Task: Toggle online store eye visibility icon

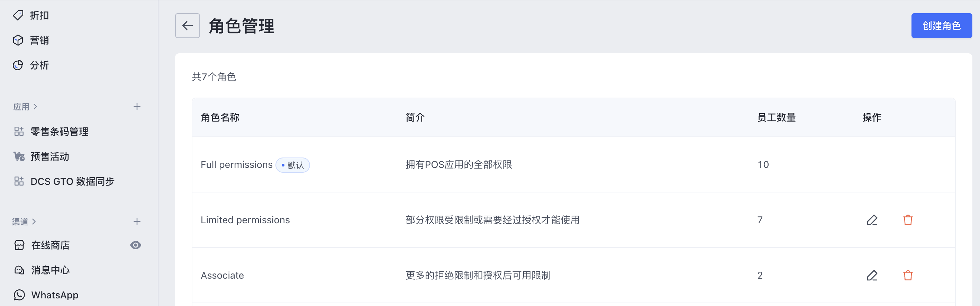Action: pyautogui.click(x=135, y=245)
